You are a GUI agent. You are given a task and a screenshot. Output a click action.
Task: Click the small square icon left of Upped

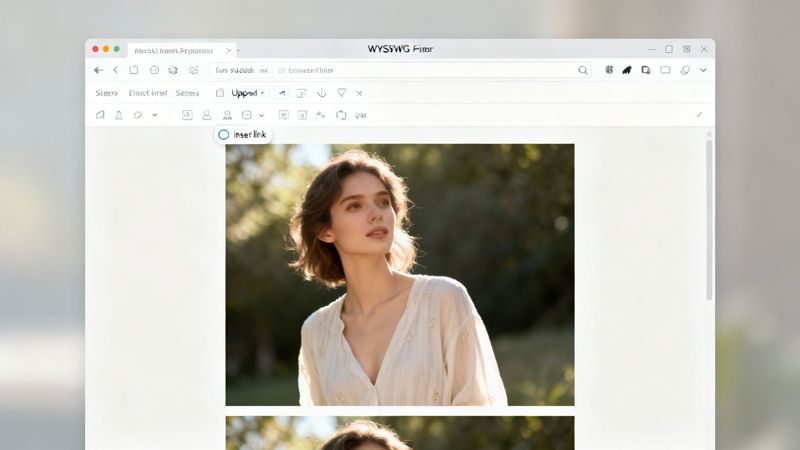click(x=220, y=93)
